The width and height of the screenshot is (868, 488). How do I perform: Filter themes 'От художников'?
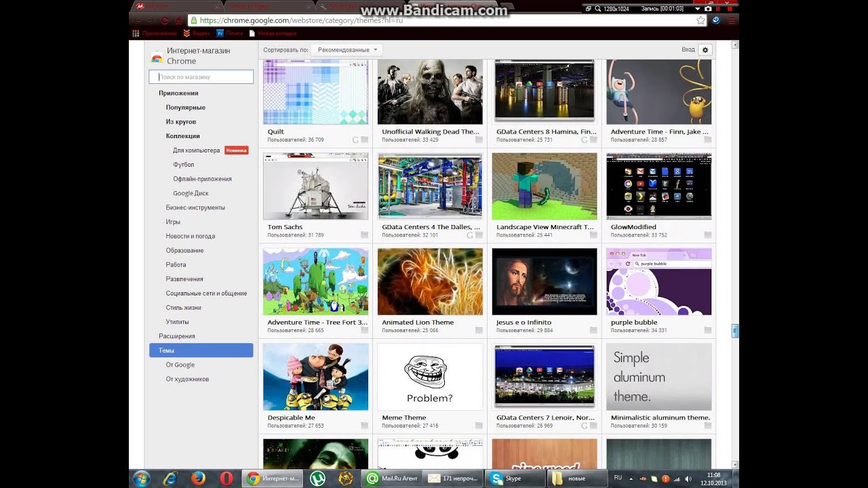coord(187,379)
